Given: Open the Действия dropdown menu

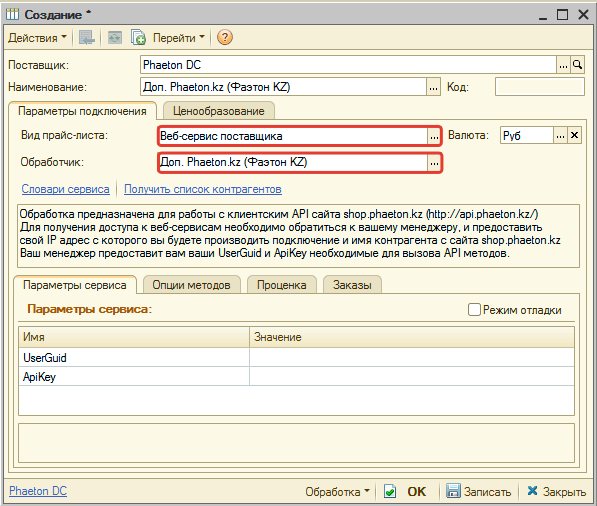Looking at the screenshot, I should click(37, 38).
